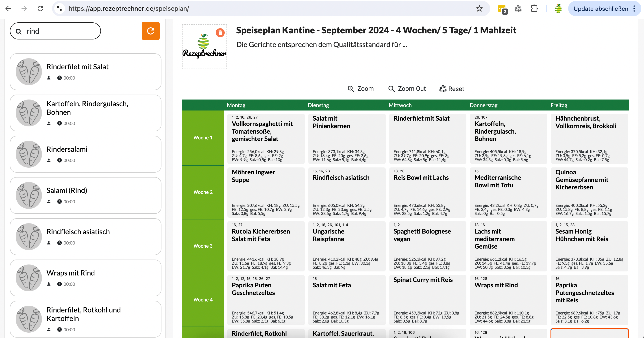Click the Mittwoch column header
644x338 pixels.
[x=400, y=105]
